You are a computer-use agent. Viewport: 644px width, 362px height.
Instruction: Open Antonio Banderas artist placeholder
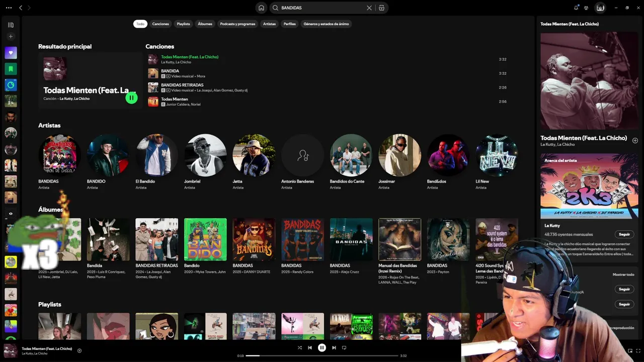pyautogui.click(x=302, y=155)
